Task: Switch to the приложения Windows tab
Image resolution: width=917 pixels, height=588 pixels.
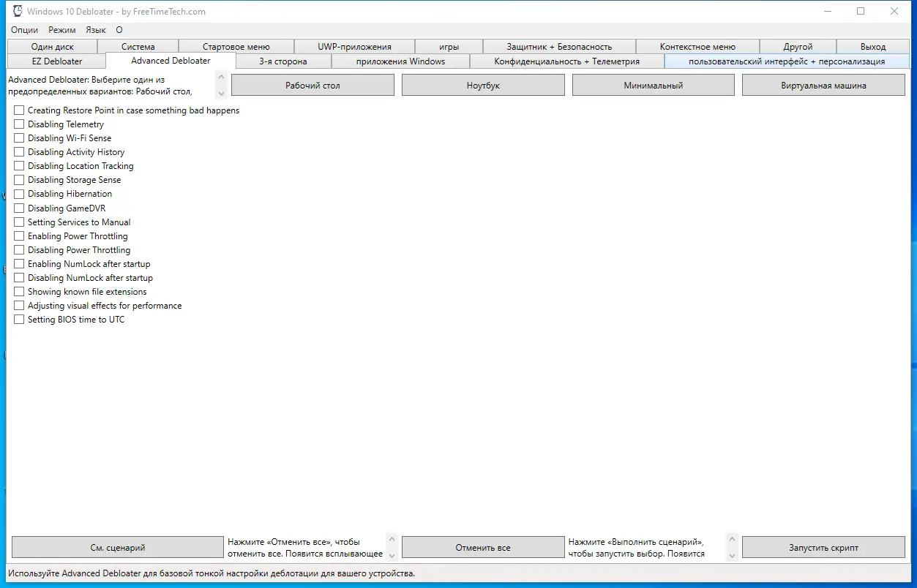Action: 400,61
